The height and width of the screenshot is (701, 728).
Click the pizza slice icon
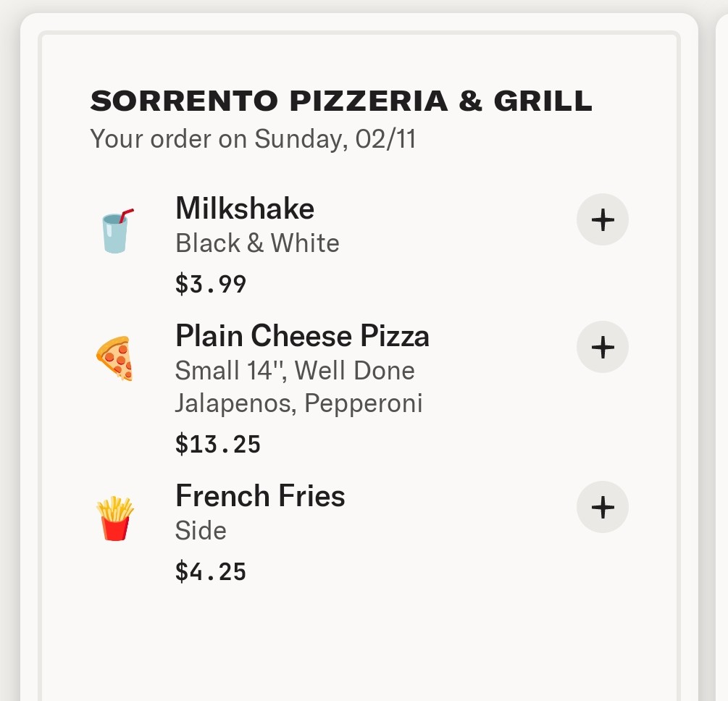coord(115,358)
